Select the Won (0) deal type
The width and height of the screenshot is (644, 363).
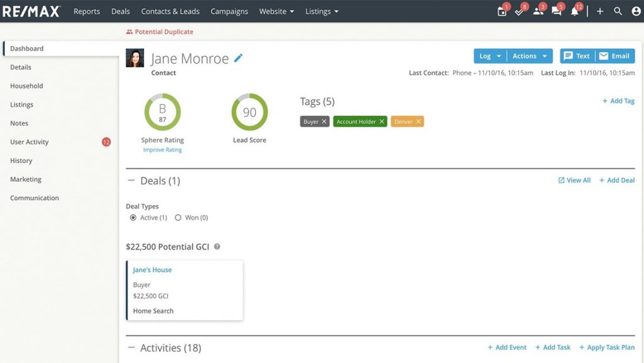click(x=178, y=218)
